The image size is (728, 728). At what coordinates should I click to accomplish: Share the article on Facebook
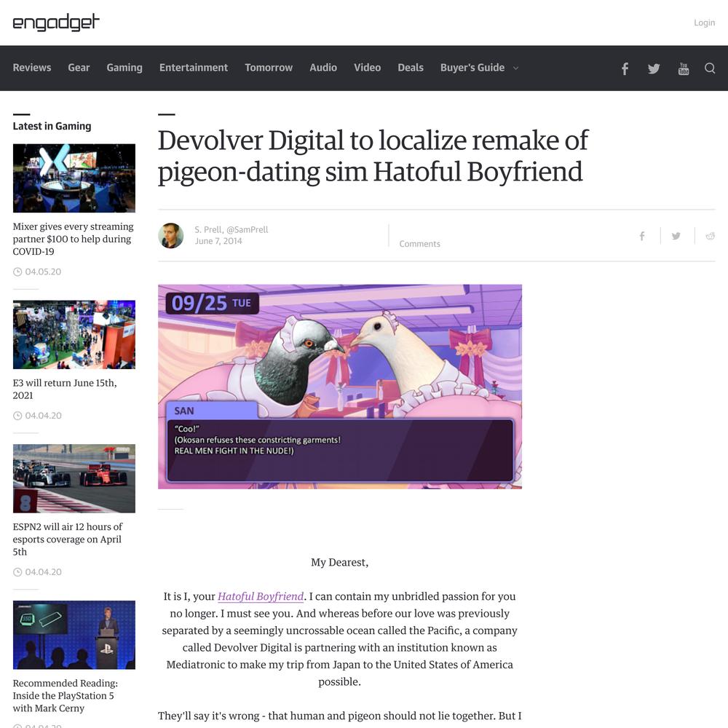point(642,236)
